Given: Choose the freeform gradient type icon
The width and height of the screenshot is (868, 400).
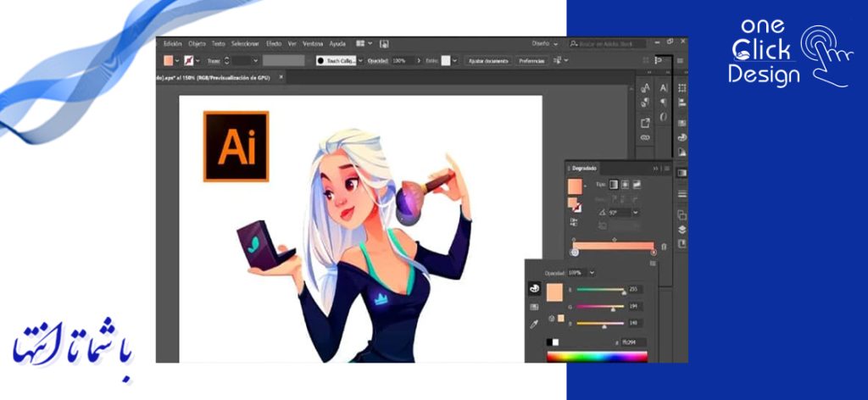Looking at the screenshot, I should 636,184.
